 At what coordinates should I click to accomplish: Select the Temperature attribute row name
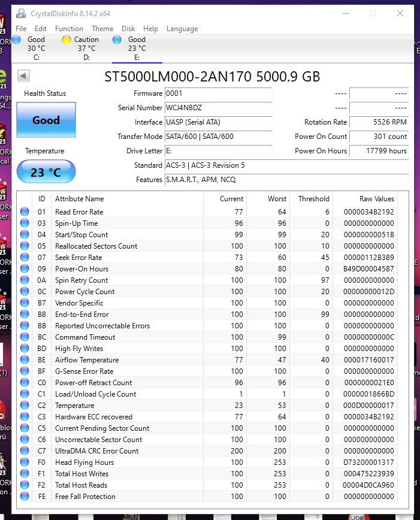point(74,405)
